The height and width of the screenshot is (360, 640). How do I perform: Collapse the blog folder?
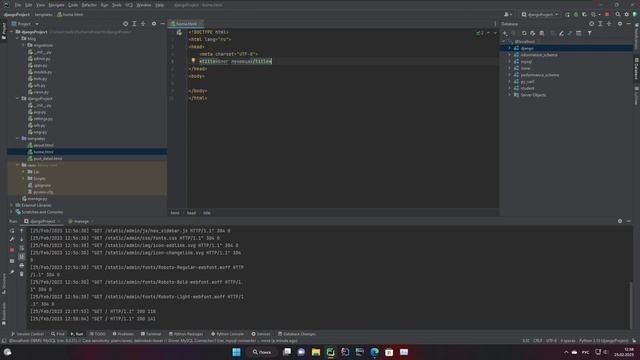coord(18,38)
